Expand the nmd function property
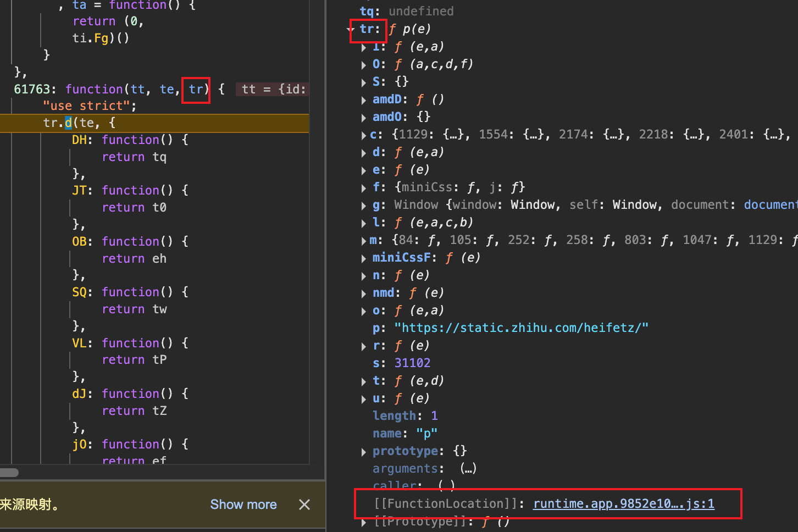 pos(364,293)
